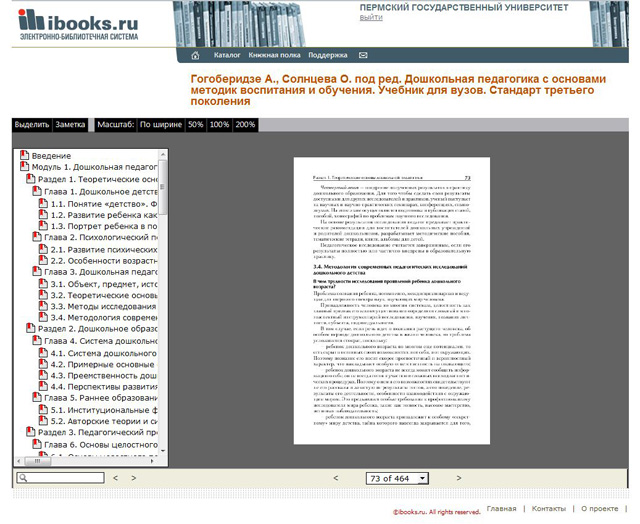Click the Выйти logout link
The image size is (640, 524).
pyautogui.click(x=371, y=18)
